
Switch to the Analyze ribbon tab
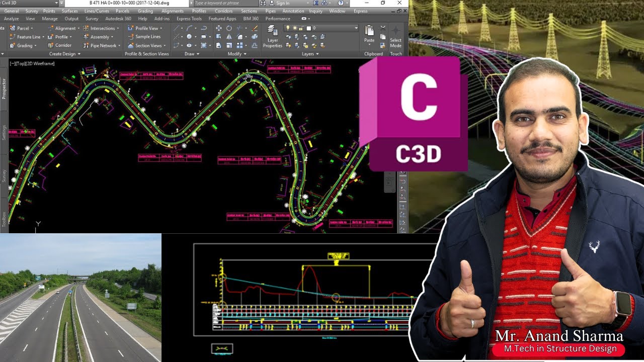point(11,19)
